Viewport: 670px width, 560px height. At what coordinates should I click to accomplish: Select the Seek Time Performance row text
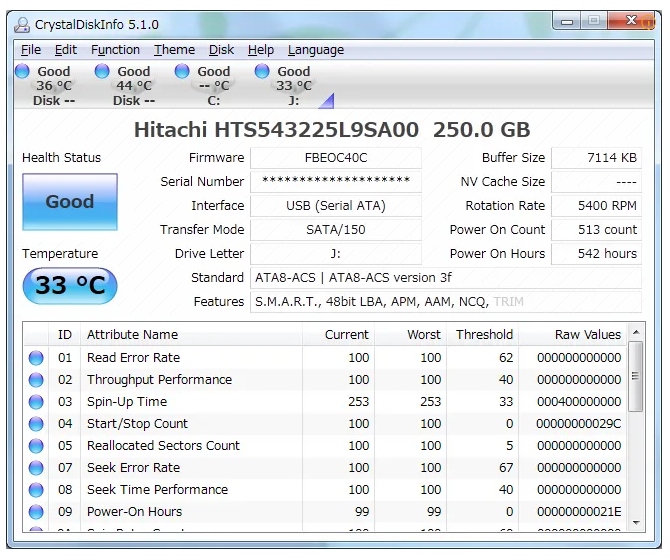(157, 490)
